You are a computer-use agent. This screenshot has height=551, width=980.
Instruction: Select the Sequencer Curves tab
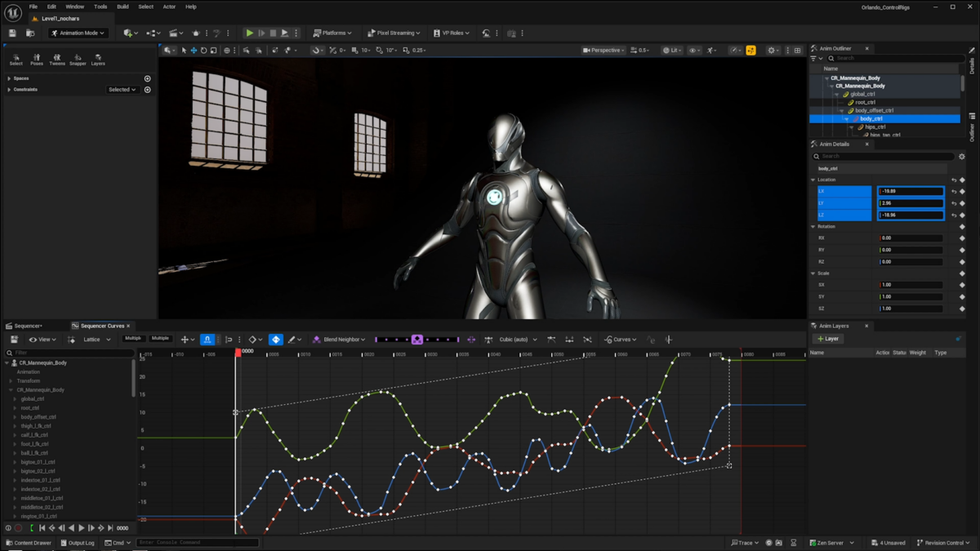[101, 326]
